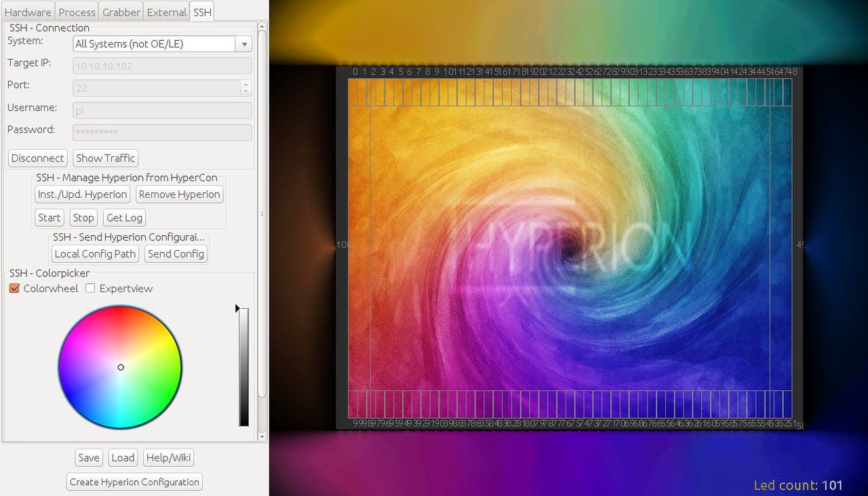Click Create Hyperion Configuration button
Image resolution: width=868 pixels, height=496 pixels.
(x=134, y=482)
